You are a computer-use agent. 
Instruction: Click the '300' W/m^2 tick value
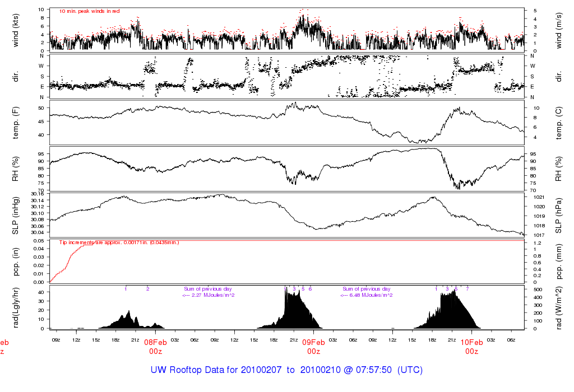[x=538, y=305]
